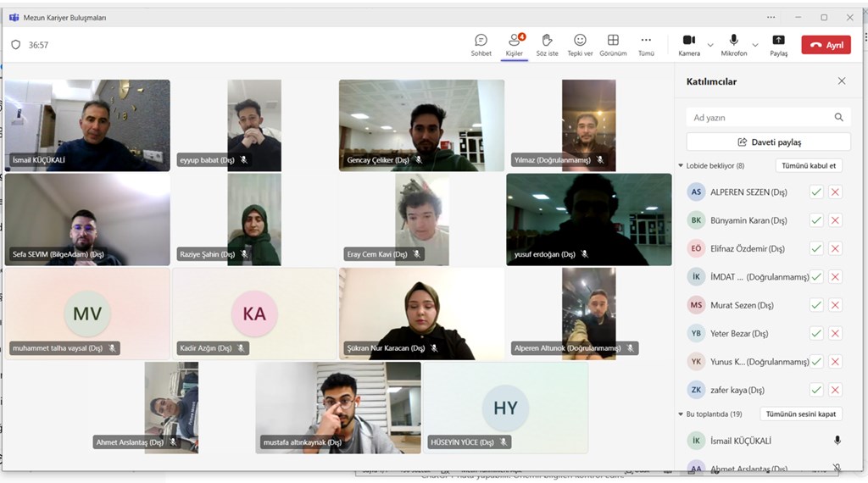
Task: Leave the meeting with Ayrıl
Action: click(x=826, y=45)
